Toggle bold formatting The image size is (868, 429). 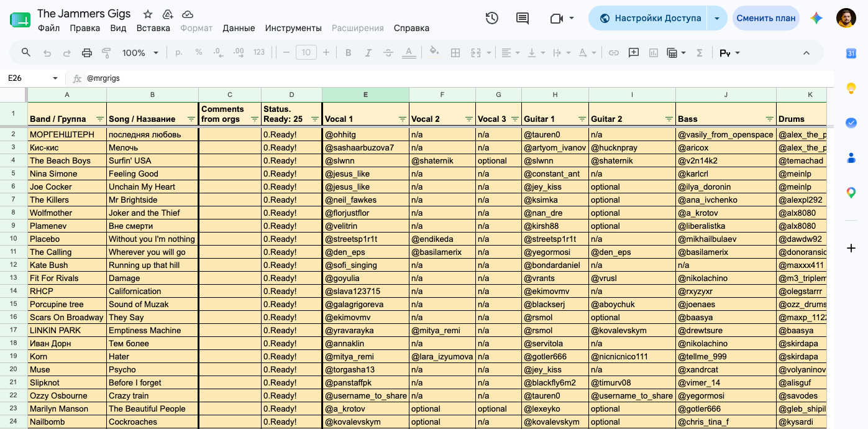coord(349,53)
